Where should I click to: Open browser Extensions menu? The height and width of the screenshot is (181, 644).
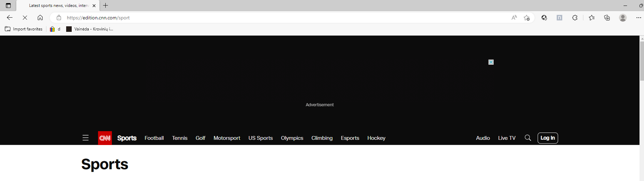(x=575, y=18)
